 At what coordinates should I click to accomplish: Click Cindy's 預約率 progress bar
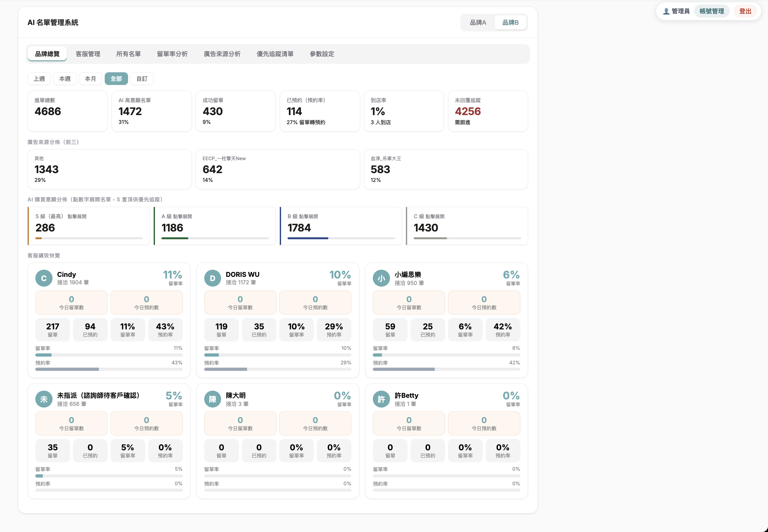click(x=109, y=369)
